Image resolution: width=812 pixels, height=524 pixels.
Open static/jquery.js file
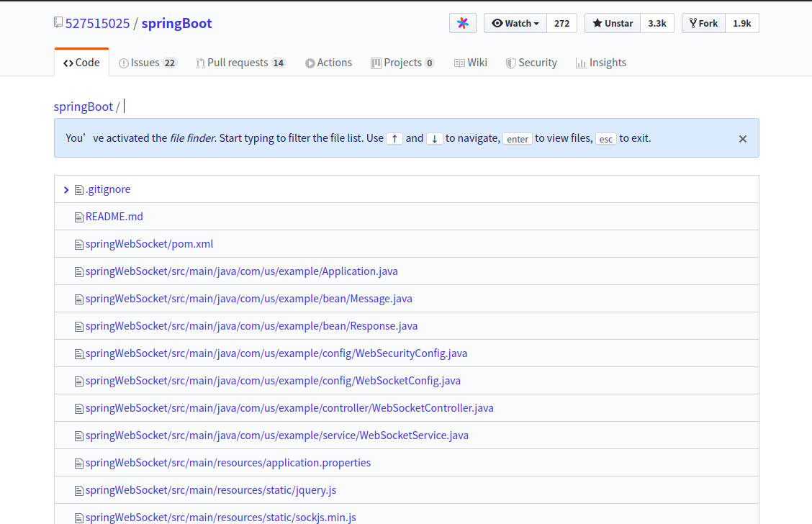(211, 490)
